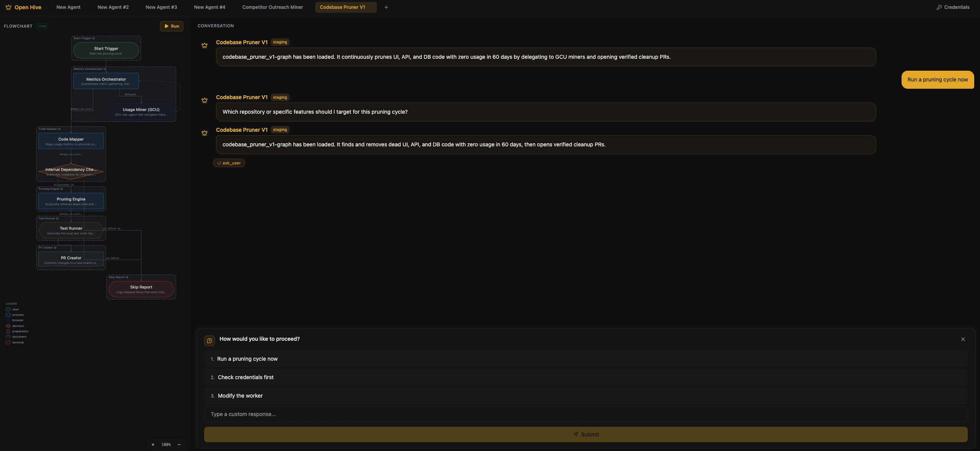The height and width of the screenshot is (451, 980).
Task: Dismiss the proceed dialog with the X
Action: pos(963,339)
